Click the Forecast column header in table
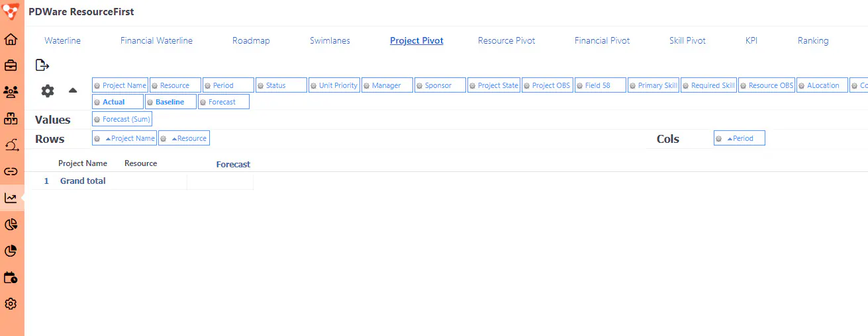Image resolution: width=868 pixels, height=336 pixels. click(x=233, y=165)
